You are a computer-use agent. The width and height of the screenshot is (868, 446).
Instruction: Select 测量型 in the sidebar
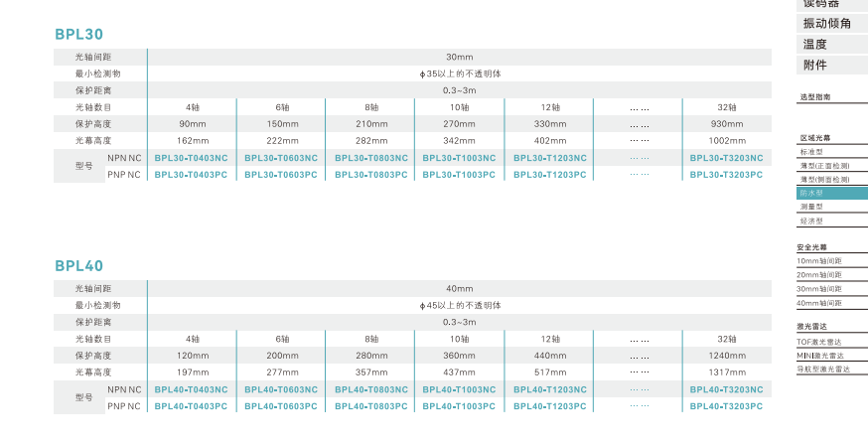[x=811, y=207]
